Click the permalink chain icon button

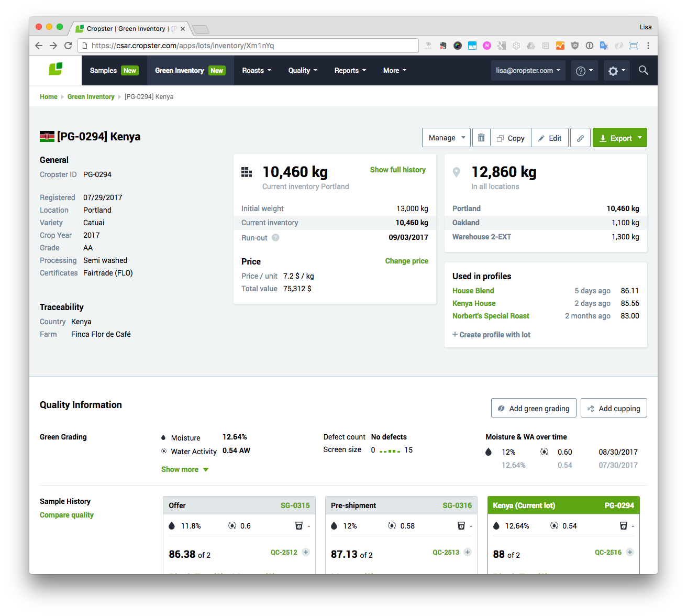580,138
